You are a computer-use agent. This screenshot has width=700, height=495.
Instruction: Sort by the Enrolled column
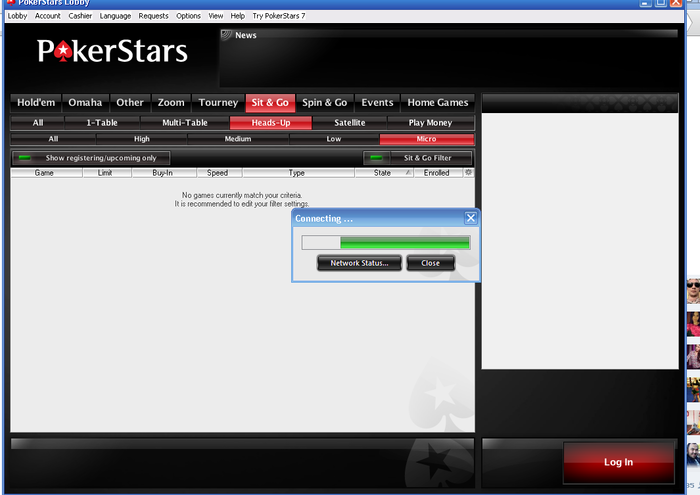pos(437,173)
